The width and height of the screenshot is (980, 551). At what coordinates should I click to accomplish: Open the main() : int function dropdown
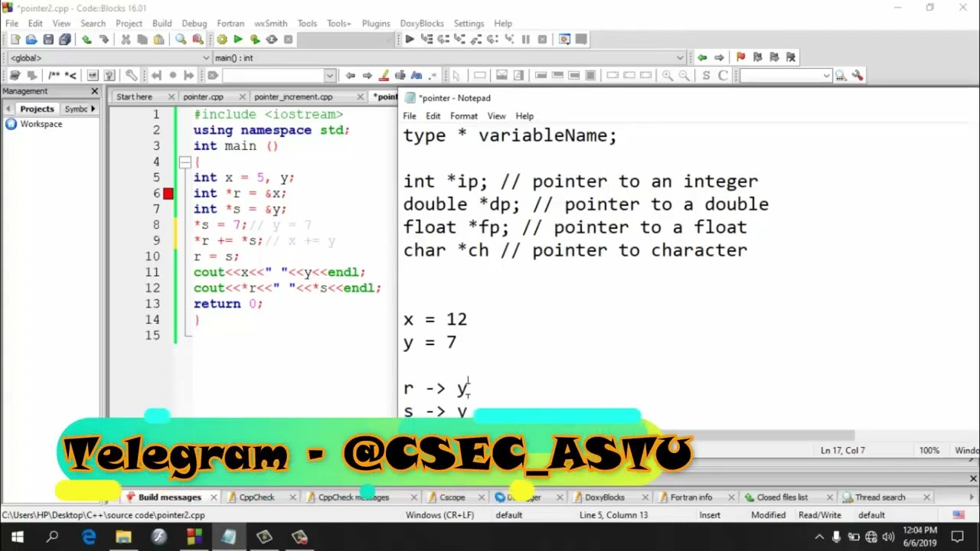681,58
